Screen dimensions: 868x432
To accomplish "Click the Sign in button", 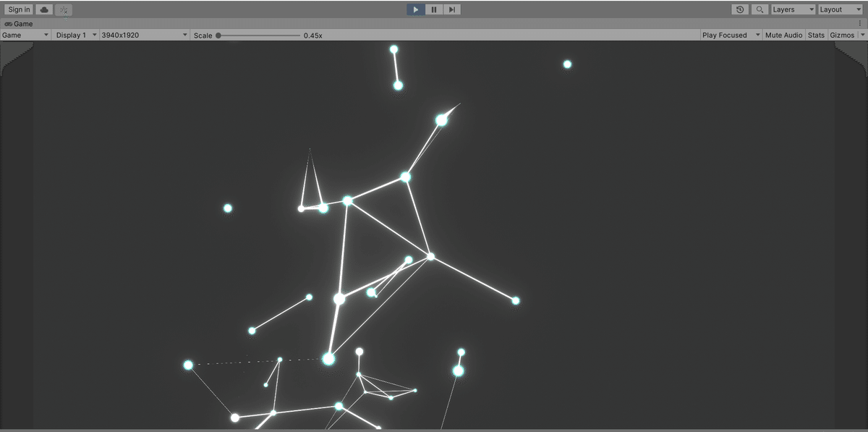I will click(20, 9).
